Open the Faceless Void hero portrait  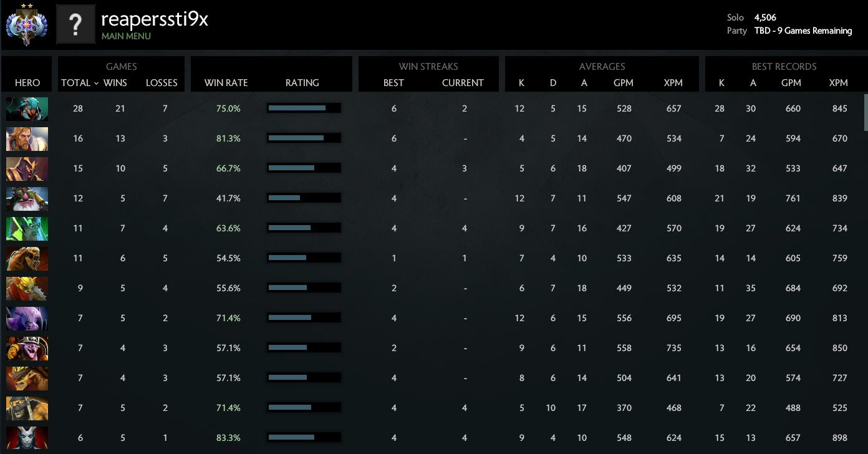(27, 318)
